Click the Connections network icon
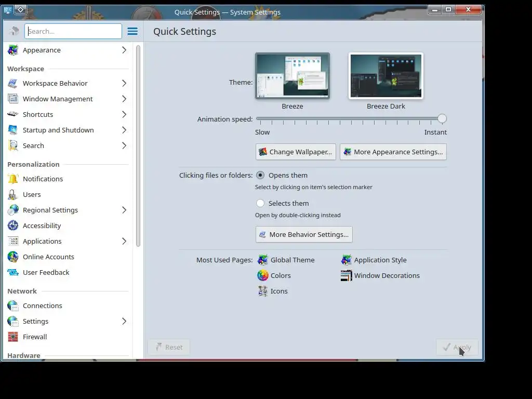Image resolution: width=532 pixels, height=399 pixels. tap(13, 305)
